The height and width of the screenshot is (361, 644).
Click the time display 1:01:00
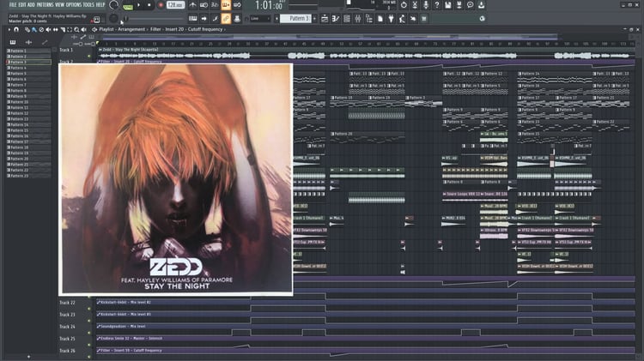[x=269, y=6]
